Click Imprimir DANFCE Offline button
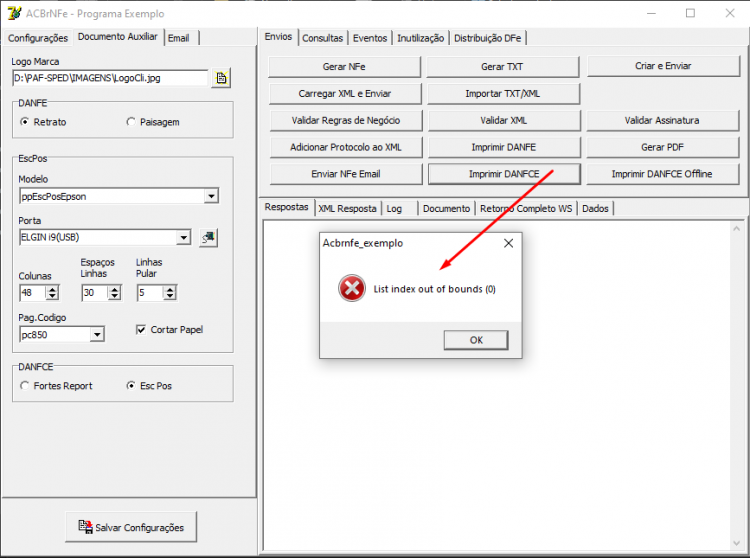The height and width of the screenshot is (558, 750). (x=662, y=174)
